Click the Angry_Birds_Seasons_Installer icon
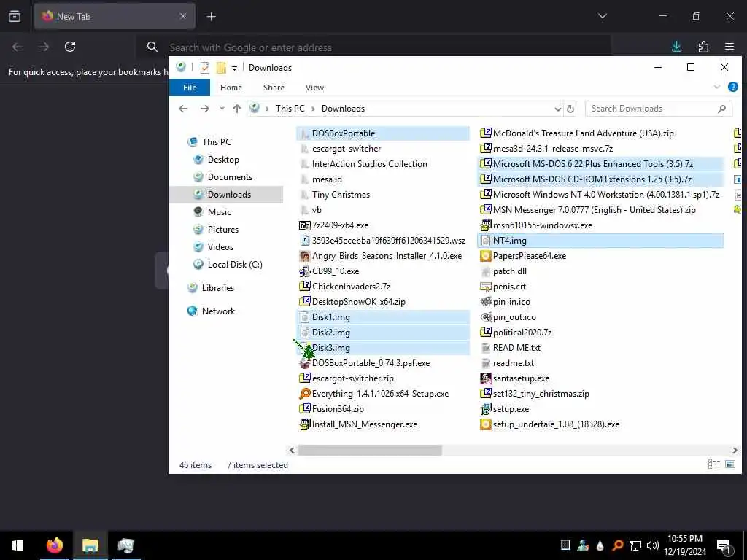Screen dimensions: 747x560 pyautogui.click(x=304, y=256)
